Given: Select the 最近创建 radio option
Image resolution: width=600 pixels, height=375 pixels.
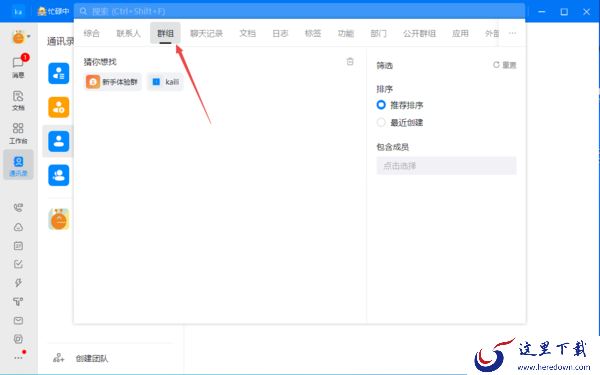Looking at the screenshot, I should pyautogui.click(x=381, y=122).
